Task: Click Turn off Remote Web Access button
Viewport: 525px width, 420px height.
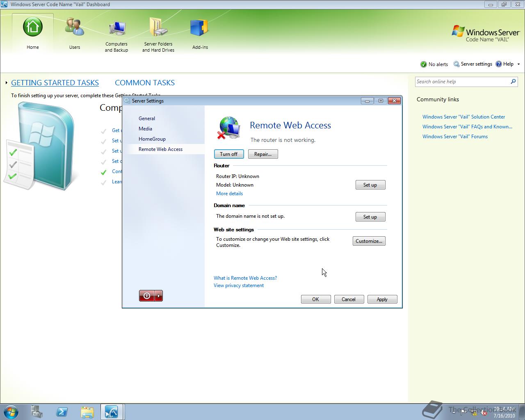Action: (x=229, y=154)
